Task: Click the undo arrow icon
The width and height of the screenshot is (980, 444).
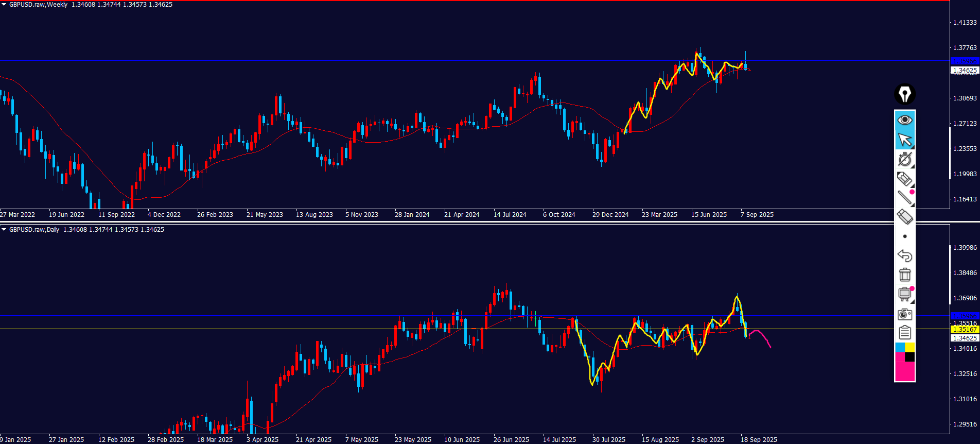Action: [x=905, y=255]
